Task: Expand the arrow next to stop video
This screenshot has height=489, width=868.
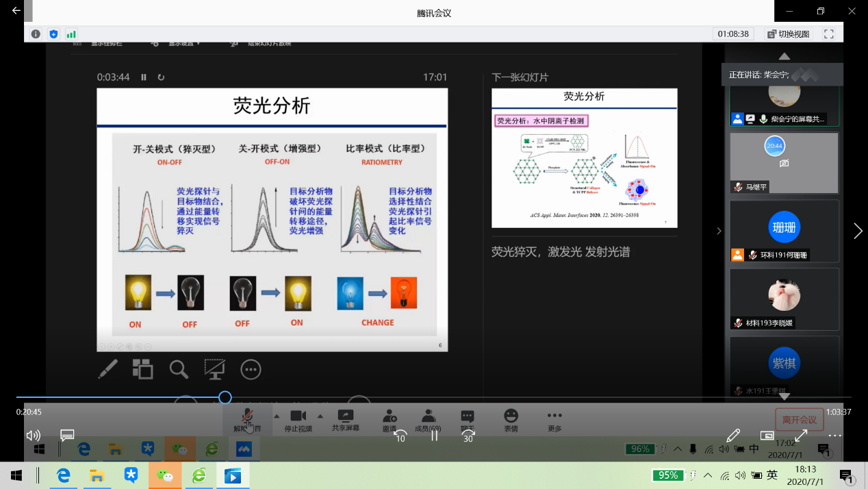Action: click(x=320, y=416)
